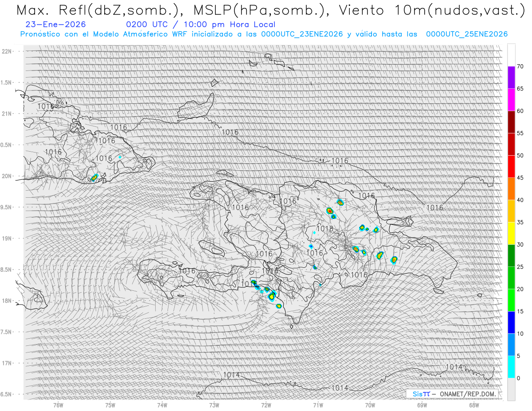Click the purple 65-70 dBZ color swatch
The width and height of the screenshot is (532, 411).
511,78
